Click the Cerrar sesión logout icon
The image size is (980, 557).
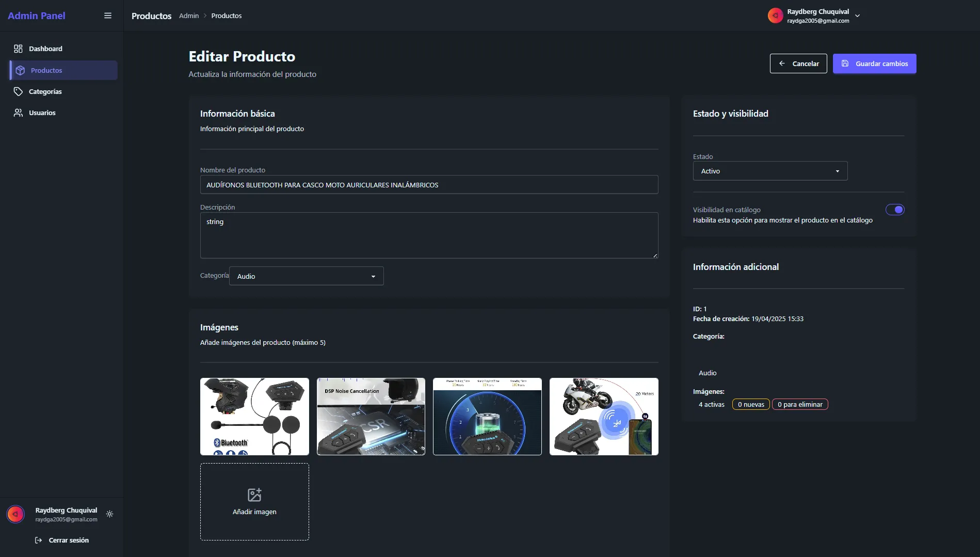[x=38, y=540]
